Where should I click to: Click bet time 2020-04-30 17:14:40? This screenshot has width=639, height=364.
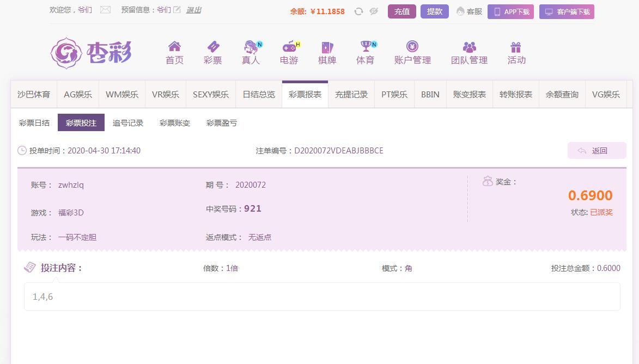(x=104, y=151)
